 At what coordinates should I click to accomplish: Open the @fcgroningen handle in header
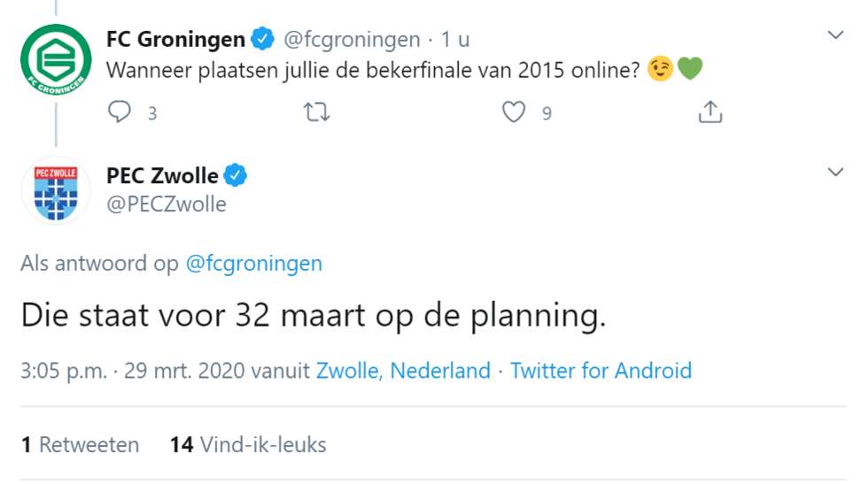pos(353,40)
